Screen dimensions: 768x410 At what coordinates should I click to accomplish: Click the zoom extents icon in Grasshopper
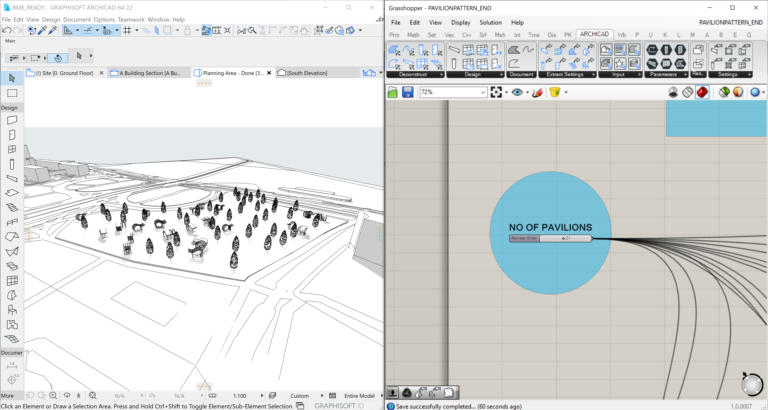[x=496, y=92]
